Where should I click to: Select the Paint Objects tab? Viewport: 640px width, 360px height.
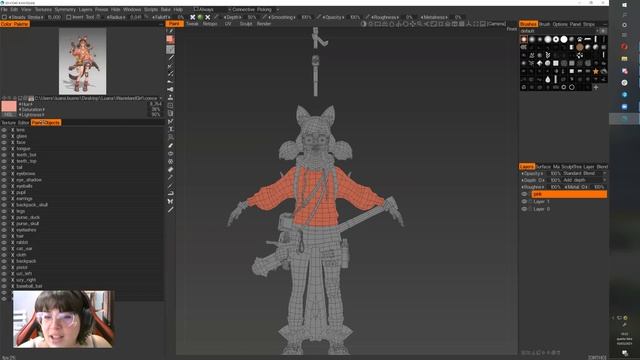[46, 122]
